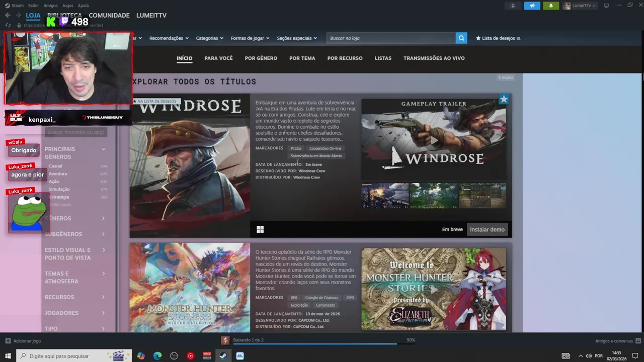Screen dimensions: 644x362
Task: Open the friends group icon in title bar
Action: pyautogui.click(x=513, y=6)
